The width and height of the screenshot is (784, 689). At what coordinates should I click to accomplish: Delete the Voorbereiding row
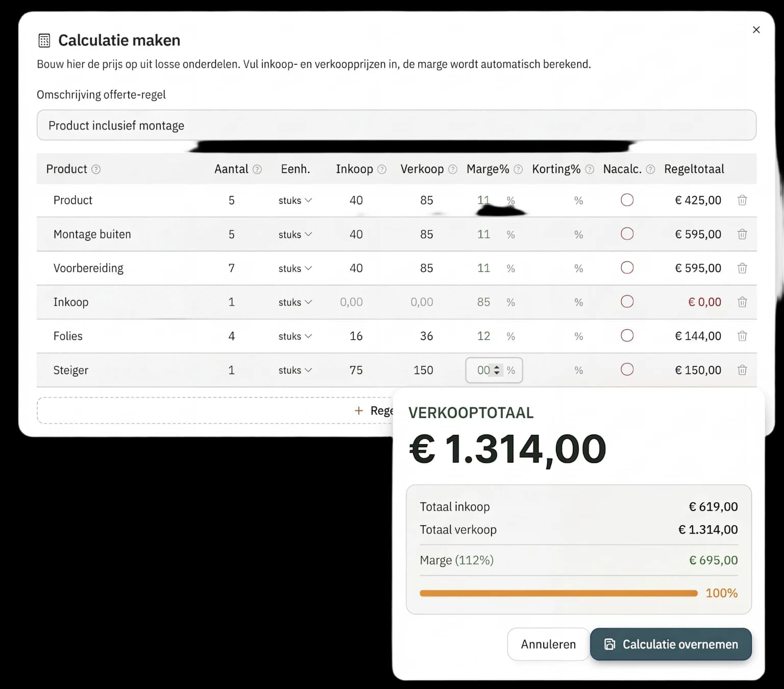742,268
